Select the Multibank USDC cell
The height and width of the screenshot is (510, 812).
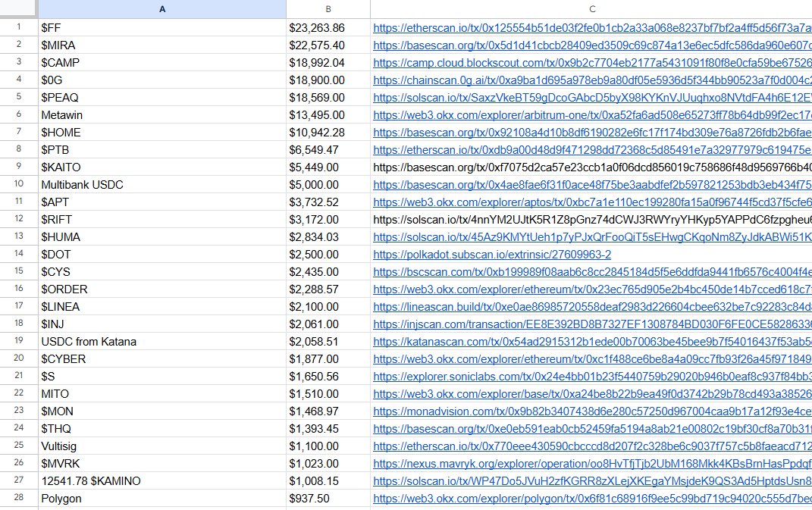click(x=162, y=185)
